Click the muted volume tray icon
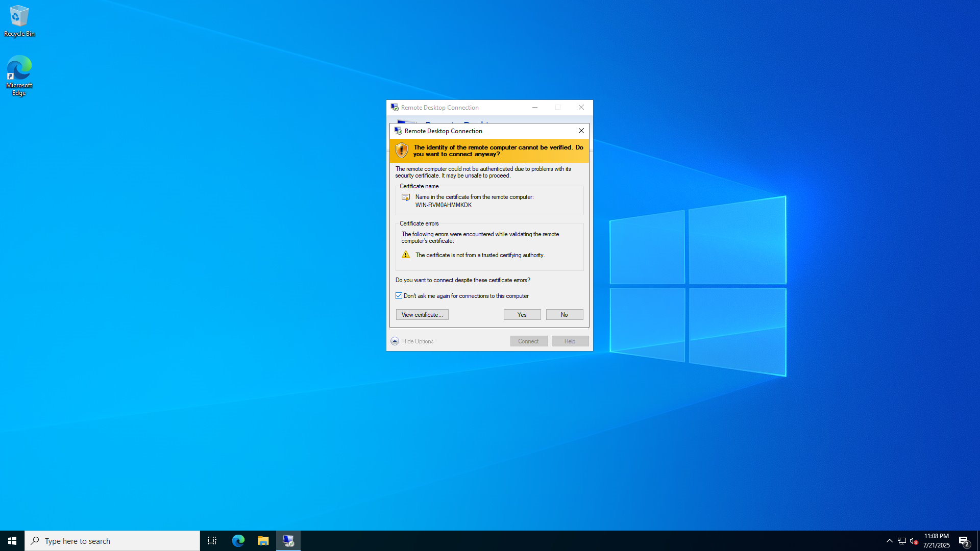 point(914,541)
